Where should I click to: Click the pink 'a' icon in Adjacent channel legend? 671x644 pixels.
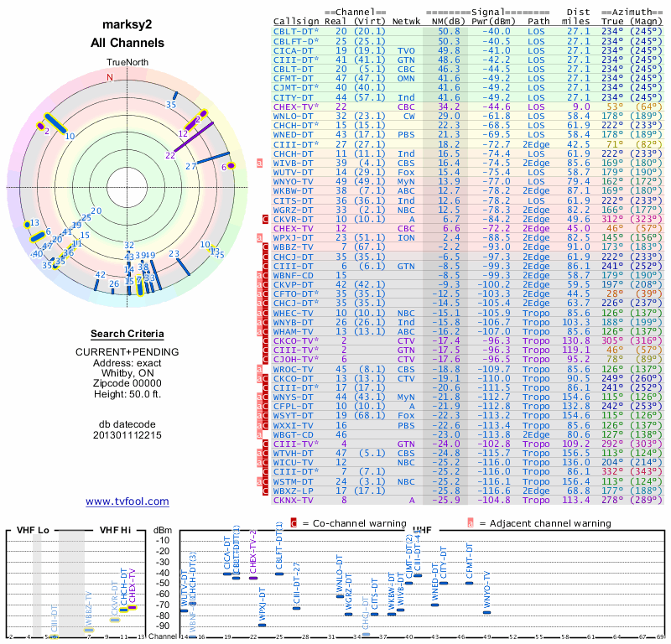[471, 523]
